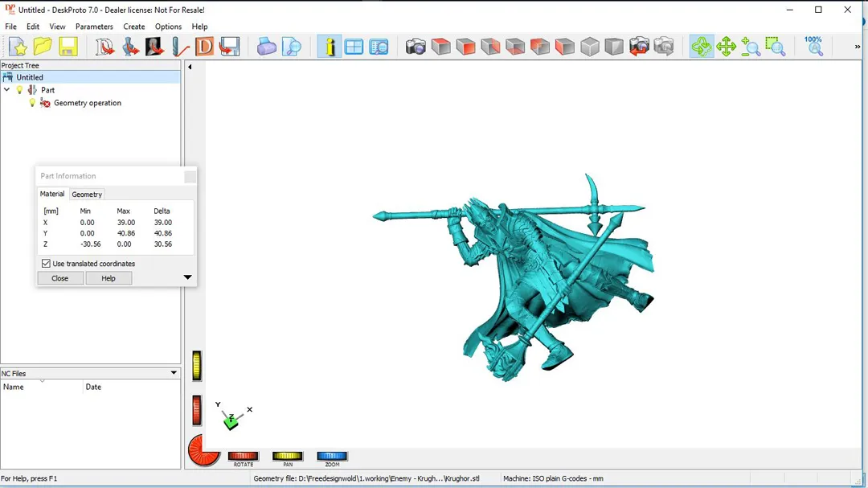This screenshot has width=868, height=488.
Task: Open the Options menu
Action: (x=168, y=27)
